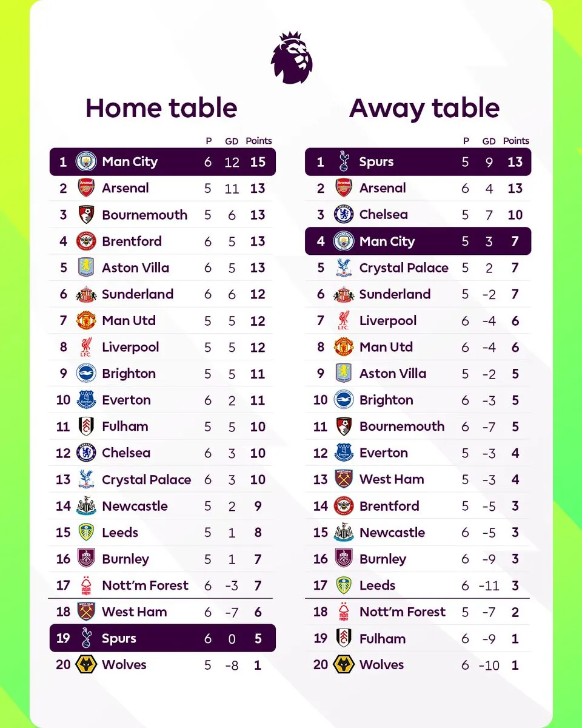Select Brentford name in Home table
Image resolution: width=582 pixels, height=728 pixels.
[x=132, y=241]
